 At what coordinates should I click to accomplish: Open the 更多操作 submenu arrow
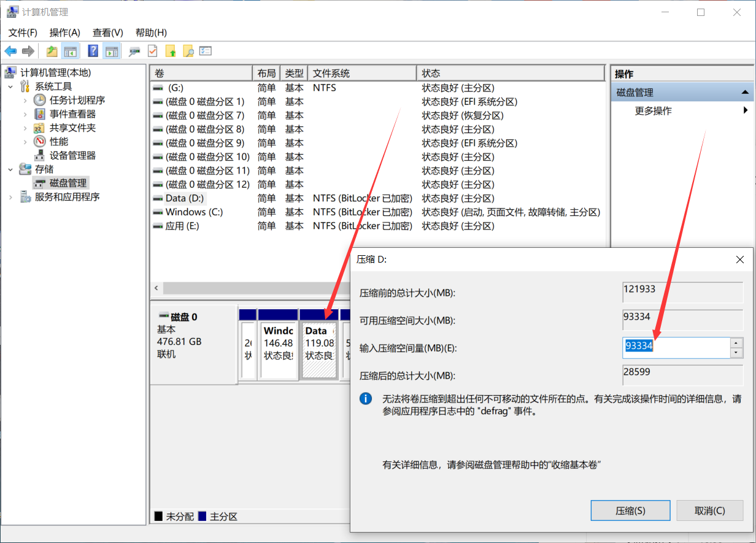[746, 110]
